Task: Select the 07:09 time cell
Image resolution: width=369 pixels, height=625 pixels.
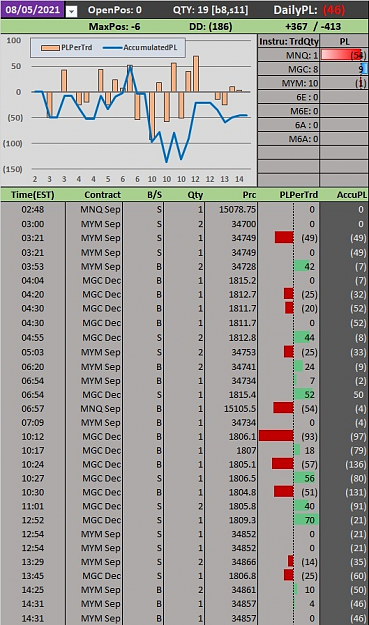Action: (x=33, y=423)
